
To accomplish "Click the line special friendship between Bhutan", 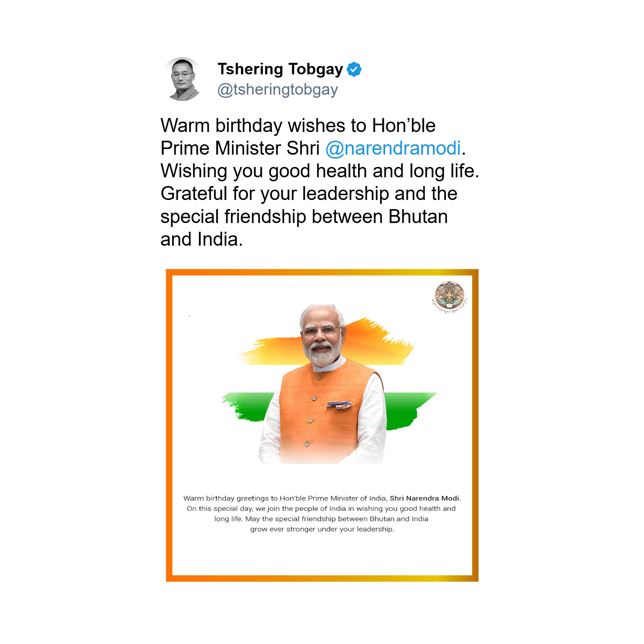I will pyautogui.click(x=304, y=217).
